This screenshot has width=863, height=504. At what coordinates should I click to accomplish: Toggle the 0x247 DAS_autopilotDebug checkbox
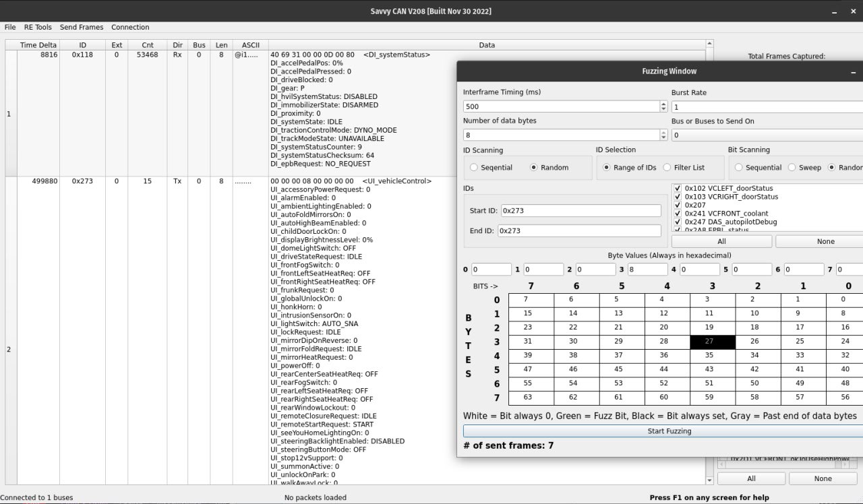click(x=678, y=222)
